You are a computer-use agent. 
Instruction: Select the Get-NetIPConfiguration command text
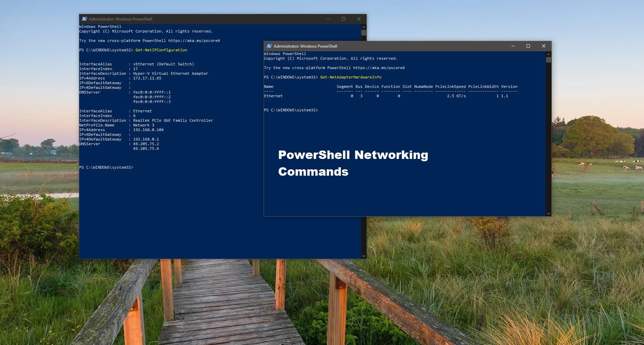coord(161,50)
